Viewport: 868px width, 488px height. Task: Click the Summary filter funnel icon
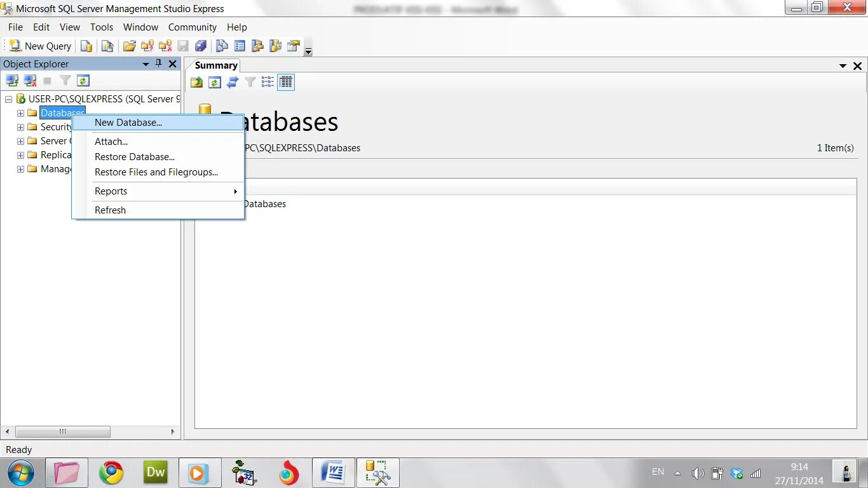pos(250,82)
